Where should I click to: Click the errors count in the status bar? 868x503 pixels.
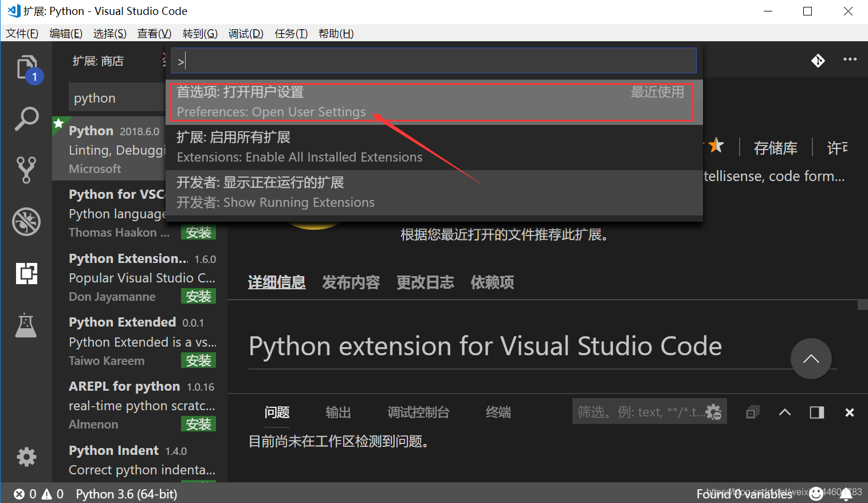[x=25, y=494]
